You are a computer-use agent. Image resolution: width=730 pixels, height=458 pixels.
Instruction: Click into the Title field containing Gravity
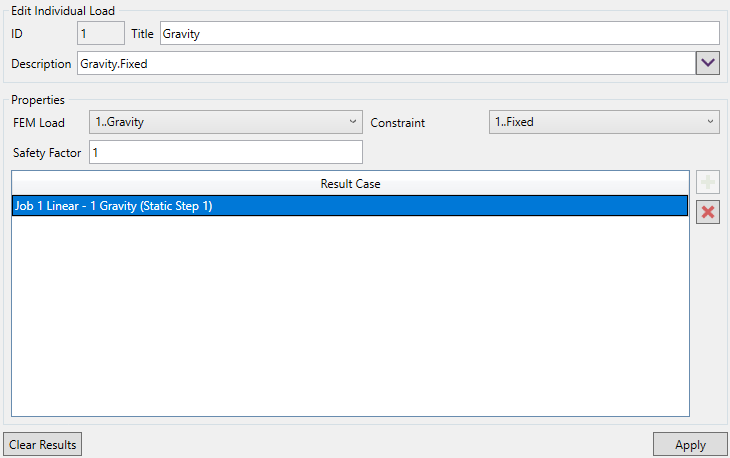(439, 34)
